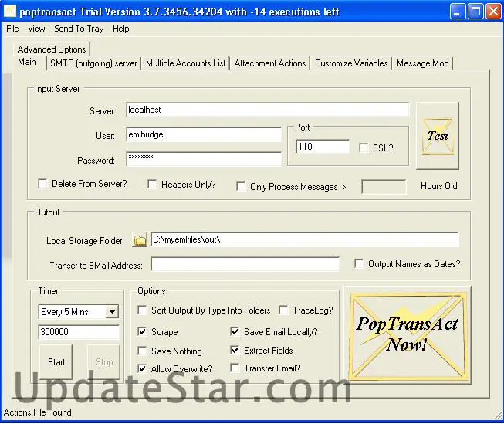
Task: Maximize the poptransact window
Action: 475,12
